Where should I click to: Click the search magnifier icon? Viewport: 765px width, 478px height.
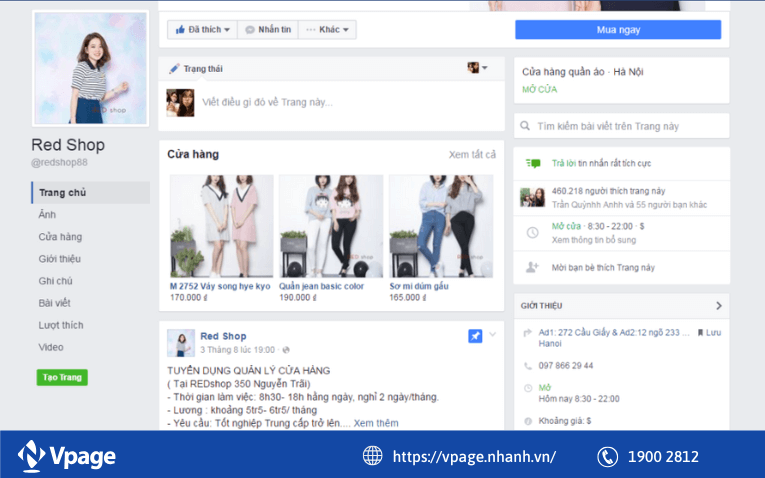[x=525, y=127]
